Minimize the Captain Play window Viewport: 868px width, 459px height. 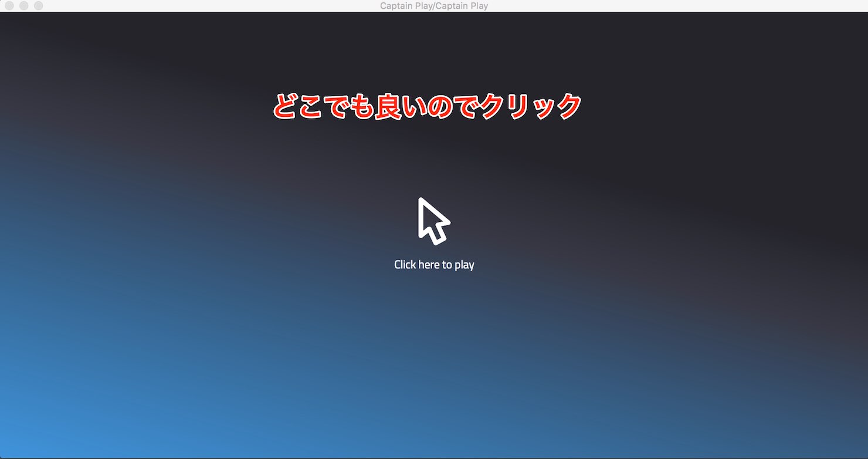[24, 6]
